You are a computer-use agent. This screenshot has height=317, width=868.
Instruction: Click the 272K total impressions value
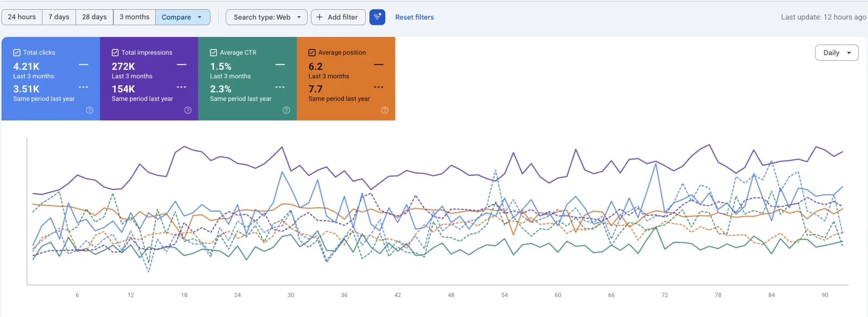click(123, 66)
